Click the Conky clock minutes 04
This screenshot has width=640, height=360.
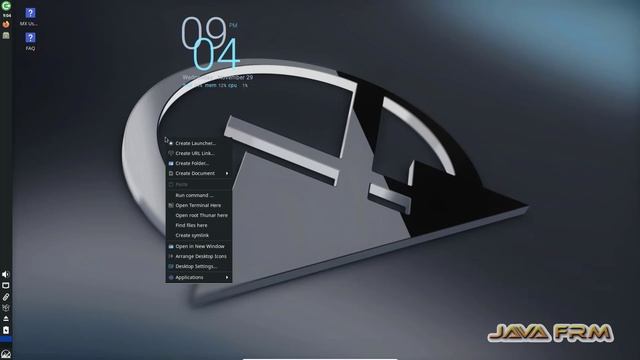pos(216,55)
